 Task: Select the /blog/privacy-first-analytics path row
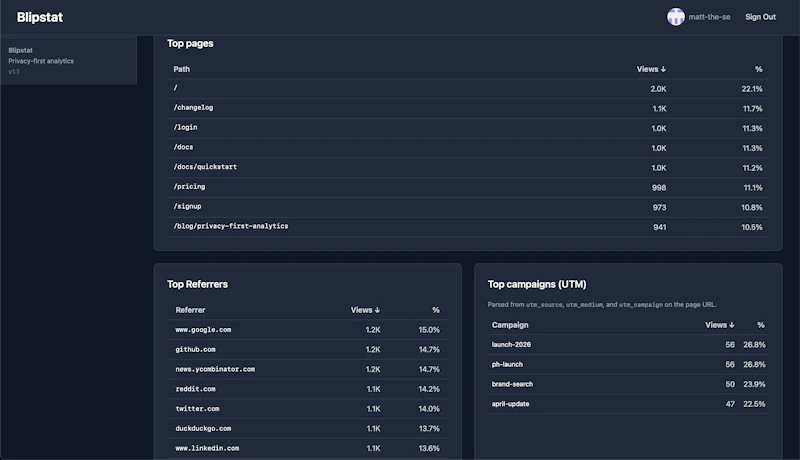(468, 227)
